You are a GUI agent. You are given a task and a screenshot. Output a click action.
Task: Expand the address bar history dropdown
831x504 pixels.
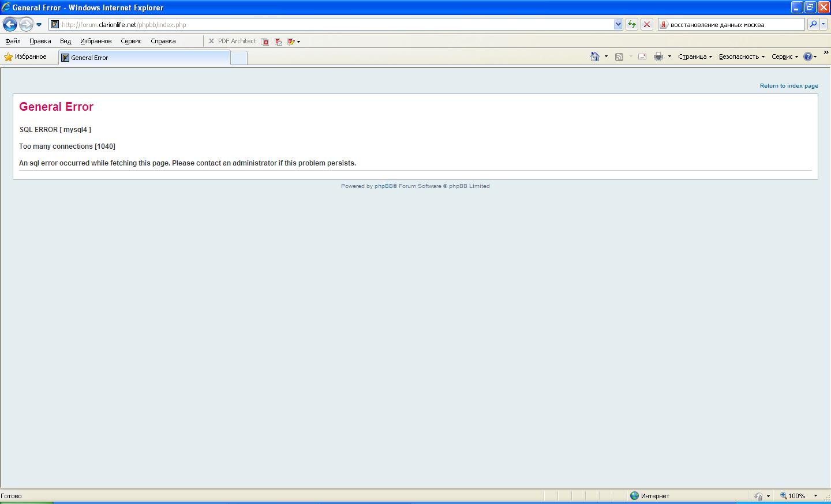618,24
